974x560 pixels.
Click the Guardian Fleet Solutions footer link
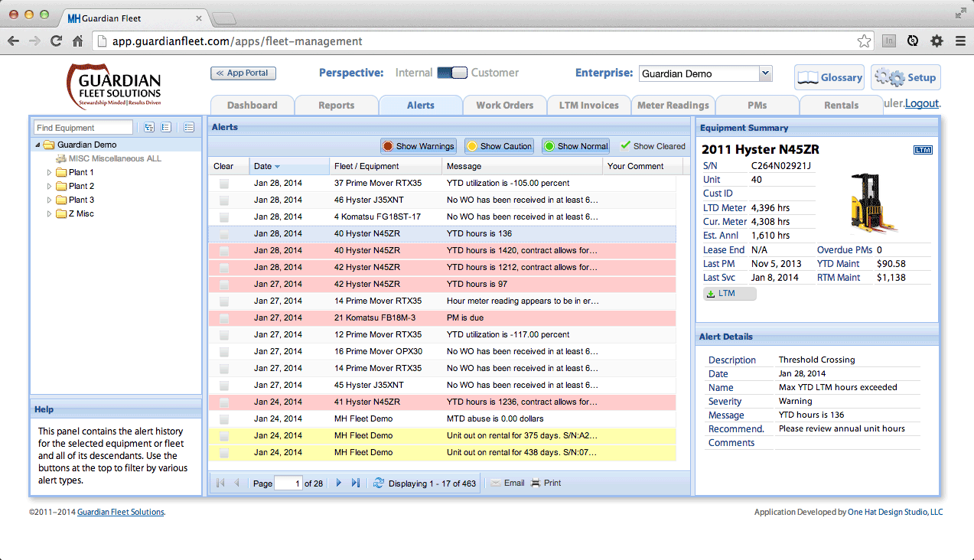pos(120,512)
